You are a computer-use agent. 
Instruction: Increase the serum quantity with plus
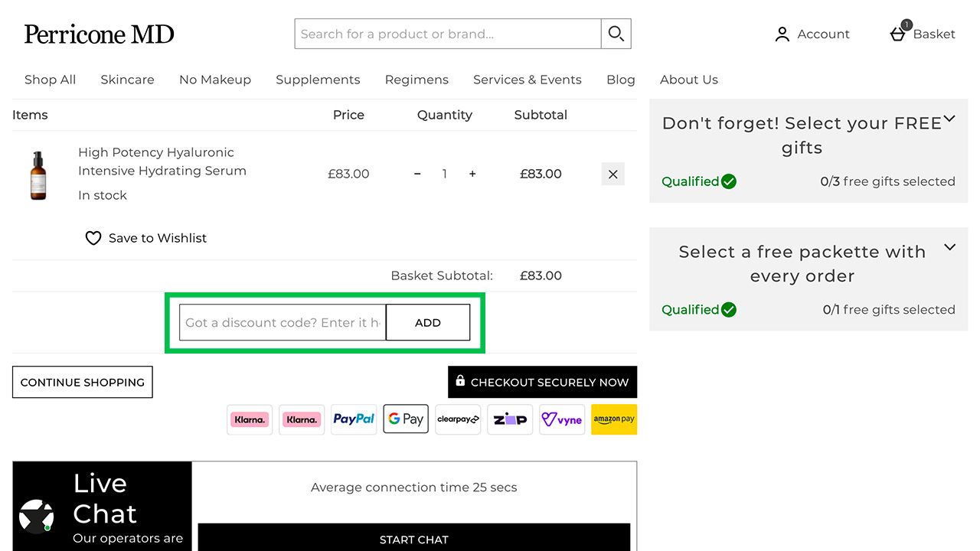coord(472,174)
